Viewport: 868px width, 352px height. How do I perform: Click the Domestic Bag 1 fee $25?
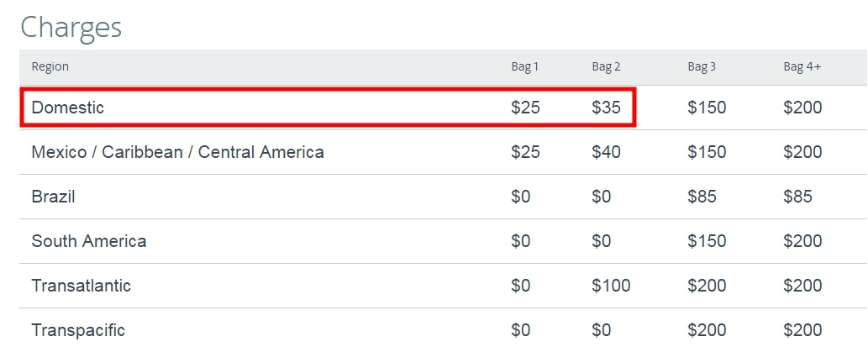click(525, 108)
